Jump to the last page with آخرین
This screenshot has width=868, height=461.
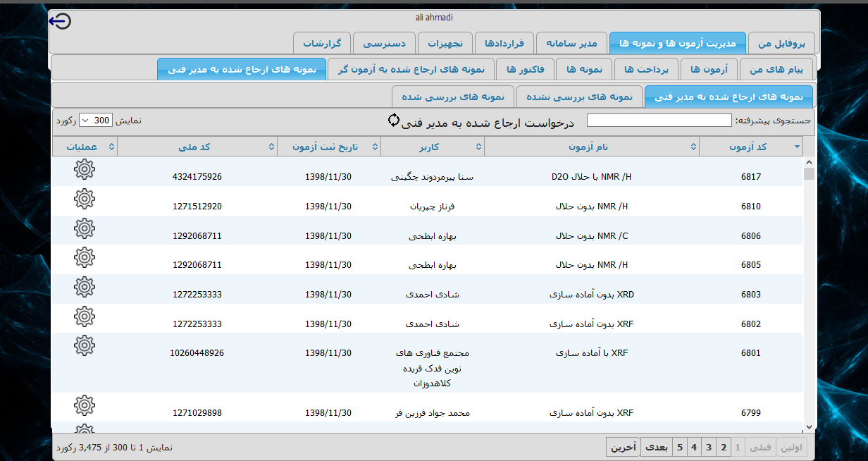(623, 447)
